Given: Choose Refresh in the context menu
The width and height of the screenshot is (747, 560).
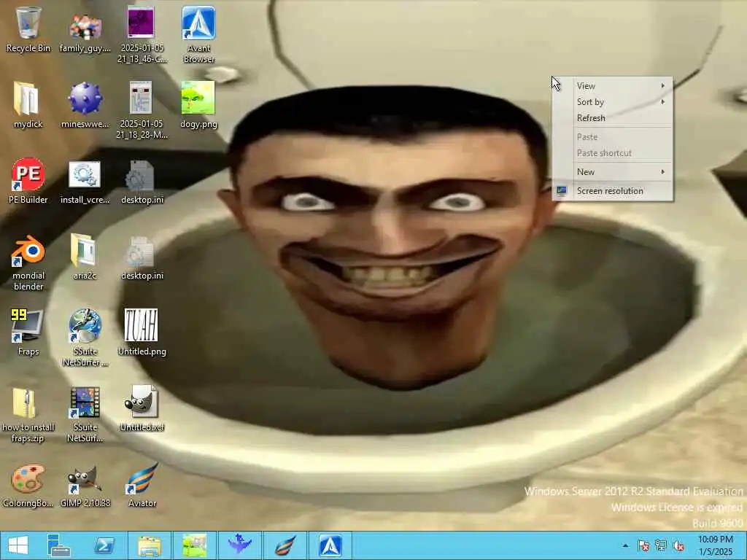Looking at the screenshot, I should pyautogui.click(x=613, y=117).
